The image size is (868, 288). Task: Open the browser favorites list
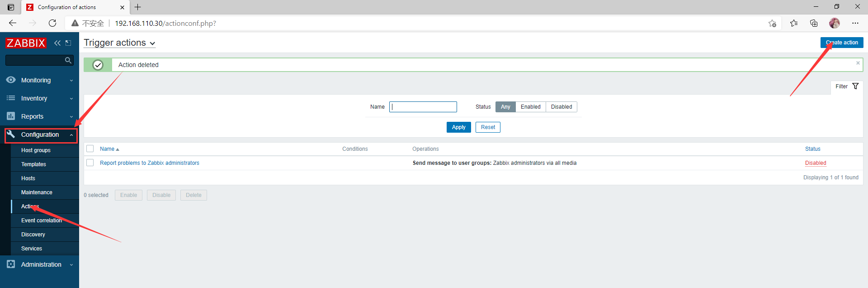[x=794, y=23]
